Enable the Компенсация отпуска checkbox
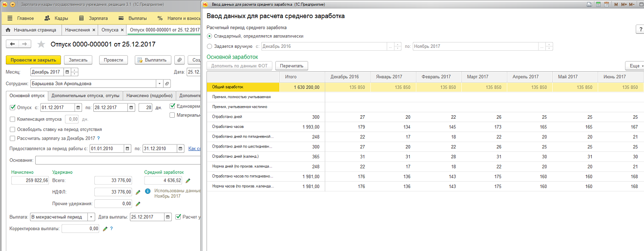The height and width of the screenshot is (251, 644). (13, 119)
